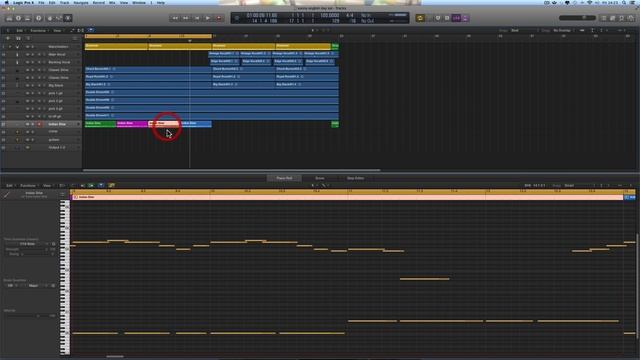Expand the Marshmellers track stack disclosure triangle
The width and height of the screenshot is (640, 360).
10,47
